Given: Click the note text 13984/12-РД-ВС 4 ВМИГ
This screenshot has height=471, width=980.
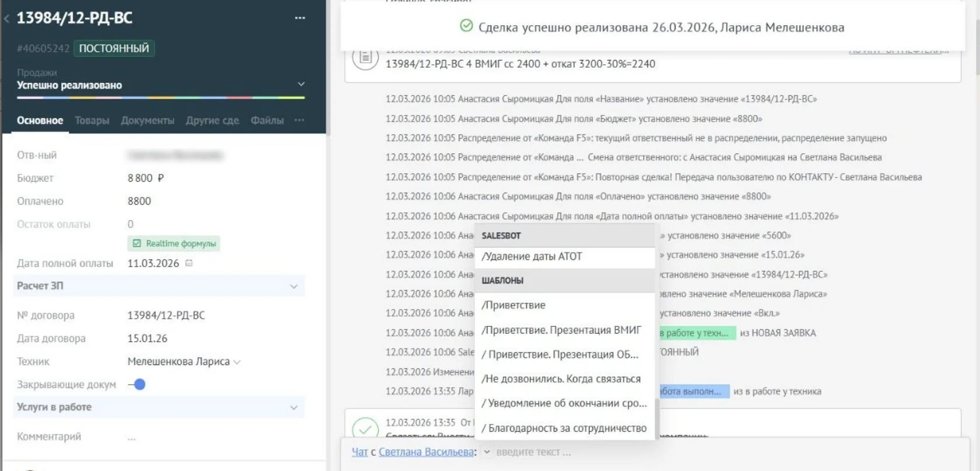Looking at the screenshot, I should tap(520, 64).
